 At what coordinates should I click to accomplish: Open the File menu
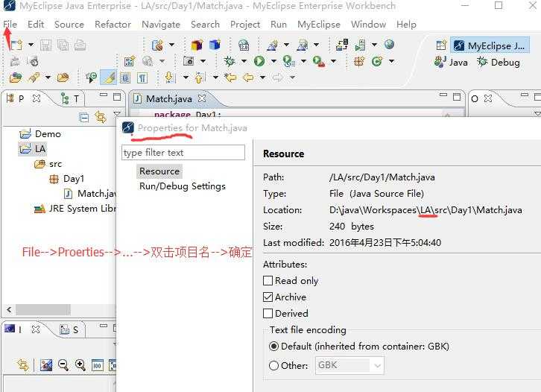click(10, 25)
